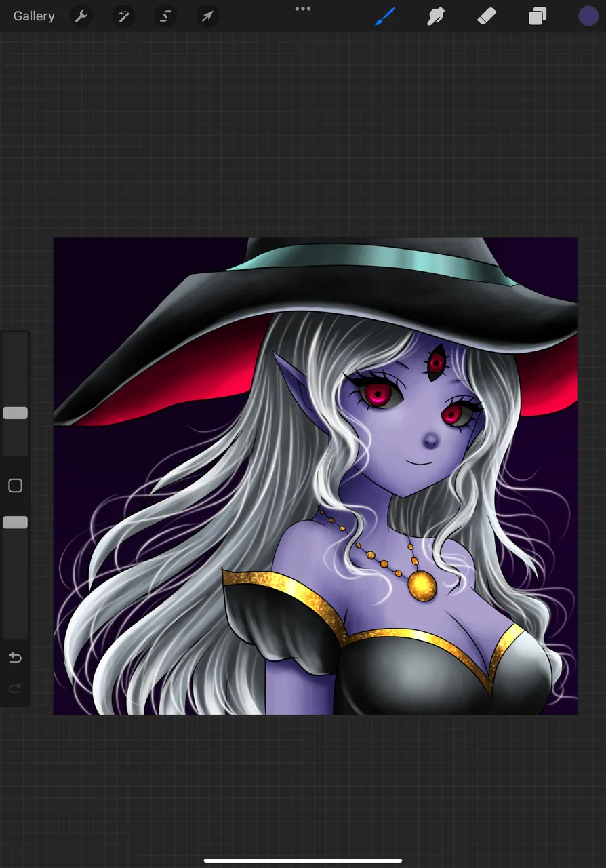
Task: Tap the witch artwork canvas
Action: (315, 476)
